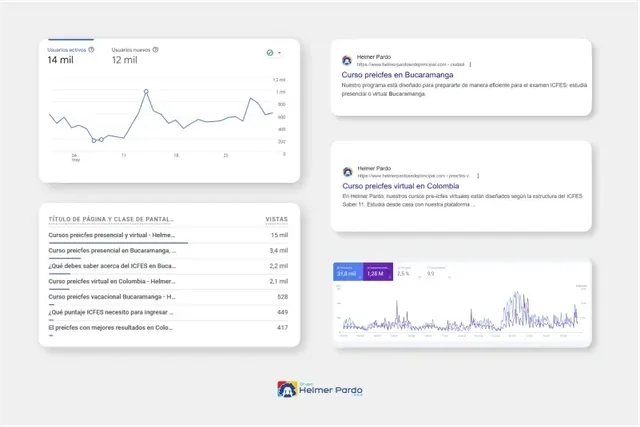Open link Curso preicfes en Bucaramanga

click(x=397, y=75)
